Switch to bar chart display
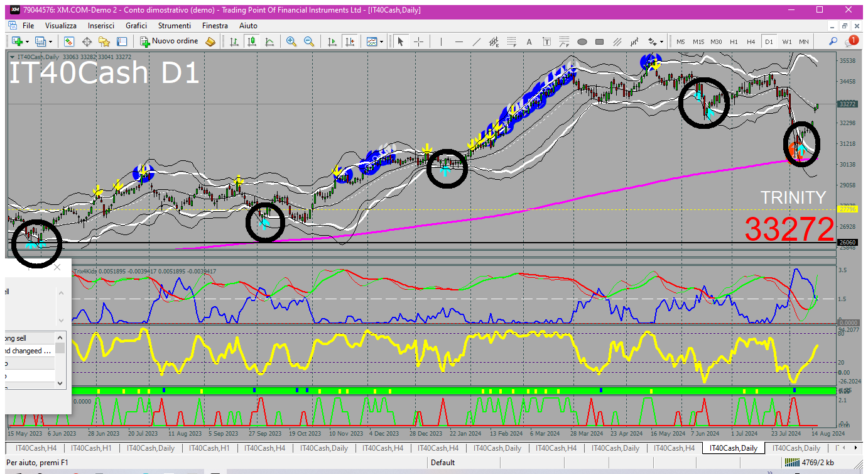The height and width of the screenshot is (474, 868). pos(234,41)
